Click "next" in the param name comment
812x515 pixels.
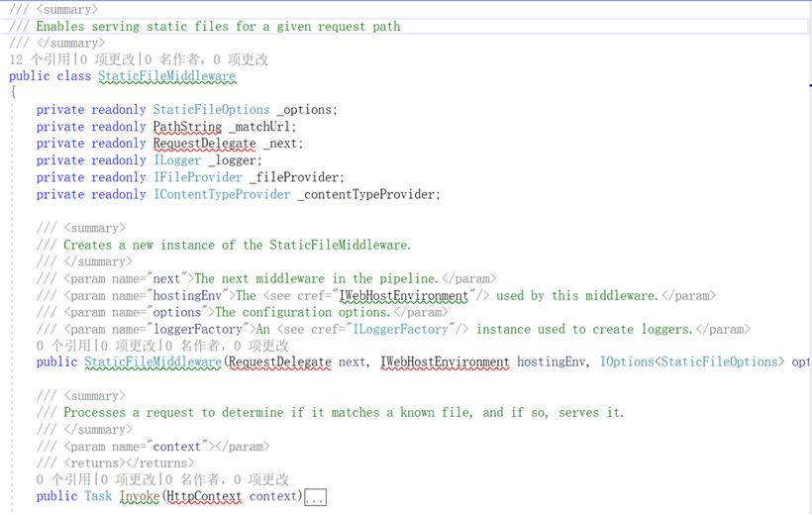[x=166, y=278]
